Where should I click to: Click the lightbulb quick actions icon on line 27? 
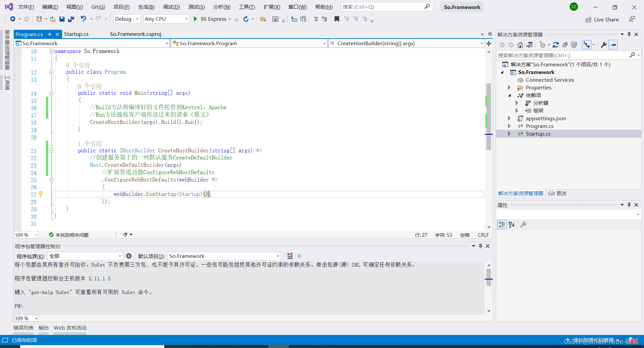[41, 194]
